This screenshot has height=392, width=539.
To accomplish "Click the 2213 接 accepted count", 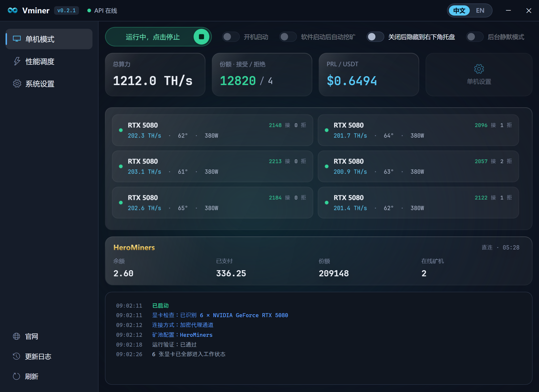I will pyautogui.click(x=279, y=161).
